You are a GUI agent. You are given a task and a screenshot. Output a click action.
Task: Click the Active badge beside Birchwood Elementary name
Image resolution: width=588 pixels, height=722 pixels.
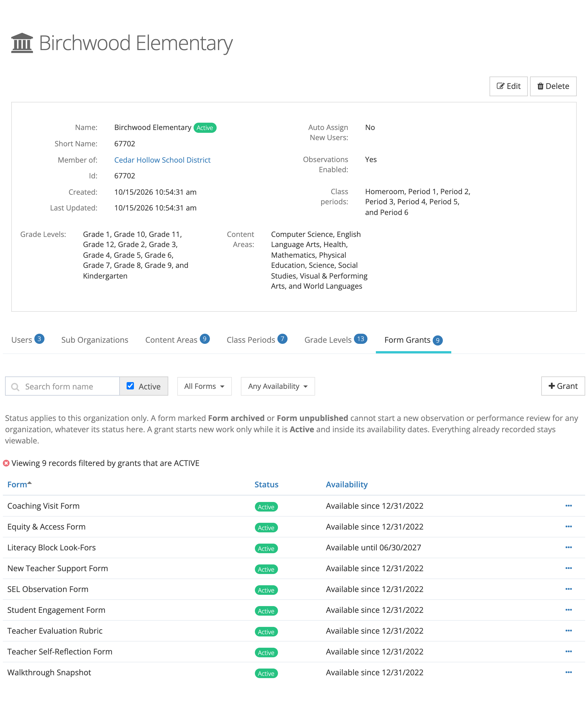[x=205, y=128]
